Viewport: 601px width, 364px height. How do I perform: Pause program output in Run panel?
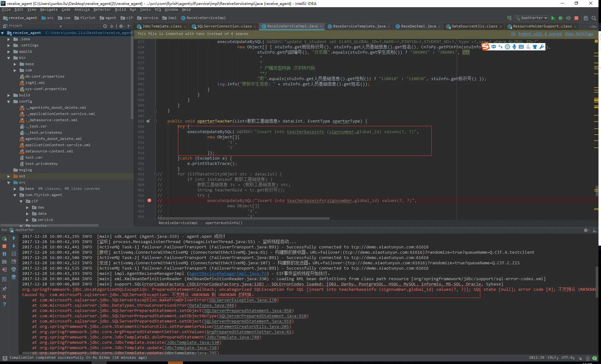(x=4, y=254)
